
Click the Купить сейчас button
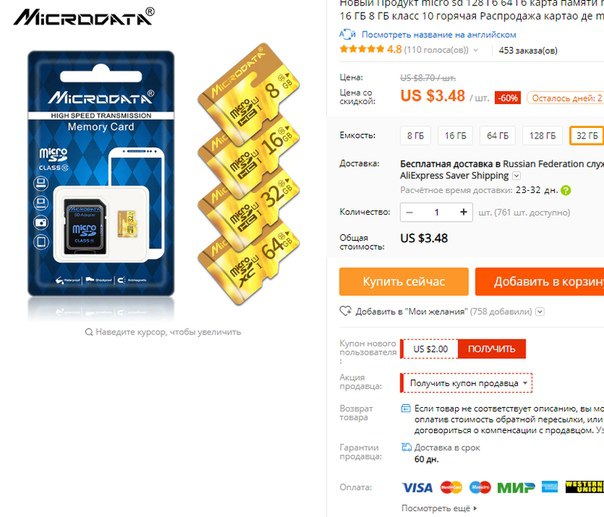pos(404,282)
